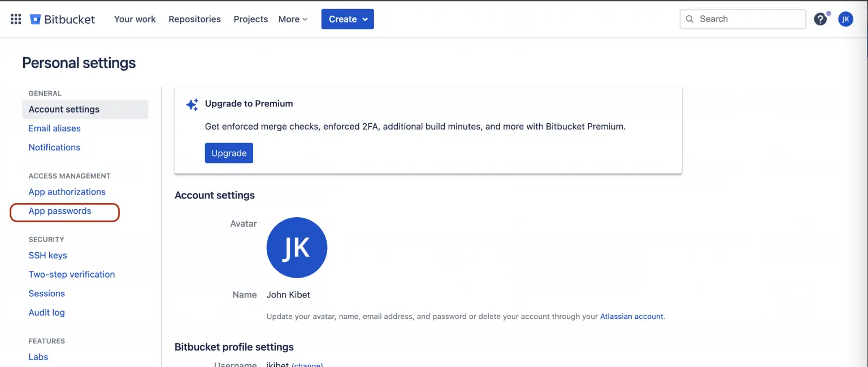Click the search magnifier icon

click(x=690, y=19)
